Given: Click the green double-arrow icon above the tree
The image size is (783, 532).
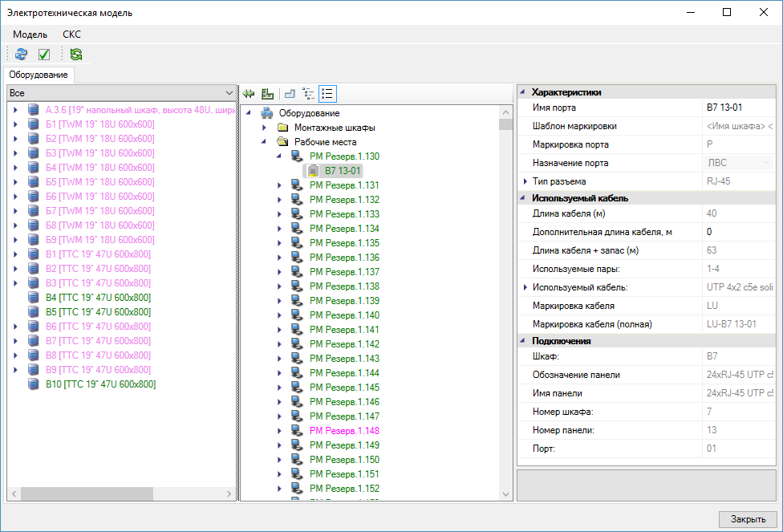Looking at the screenshot, I should coord(248,93).
